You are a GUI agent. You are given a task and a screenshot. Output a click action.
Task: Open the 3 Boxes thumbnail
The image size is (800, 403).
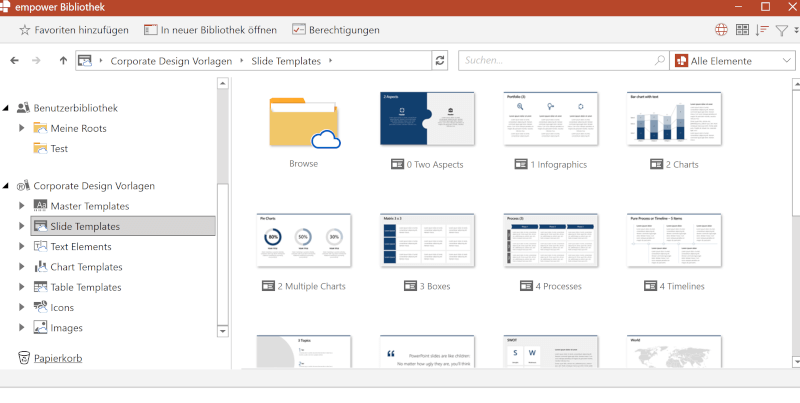tap(428, 240)
